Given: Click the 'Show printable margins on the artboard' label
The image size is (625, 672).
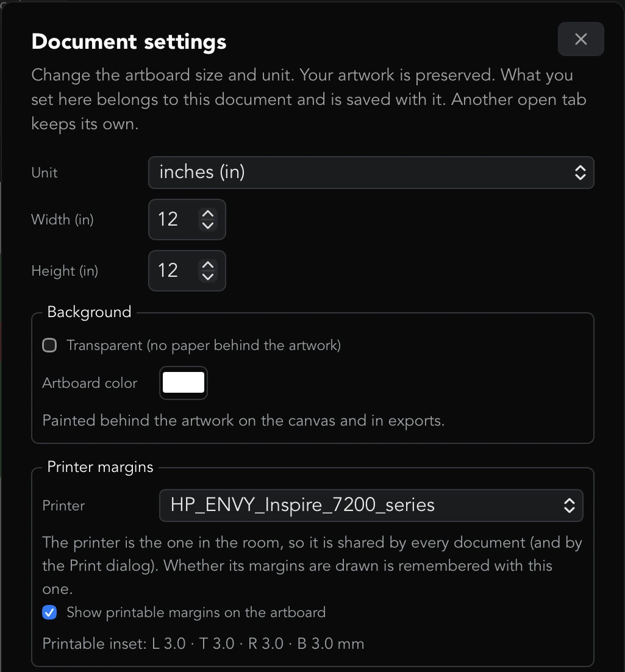Looking at the screenshot, I should (x=196, y=612).
